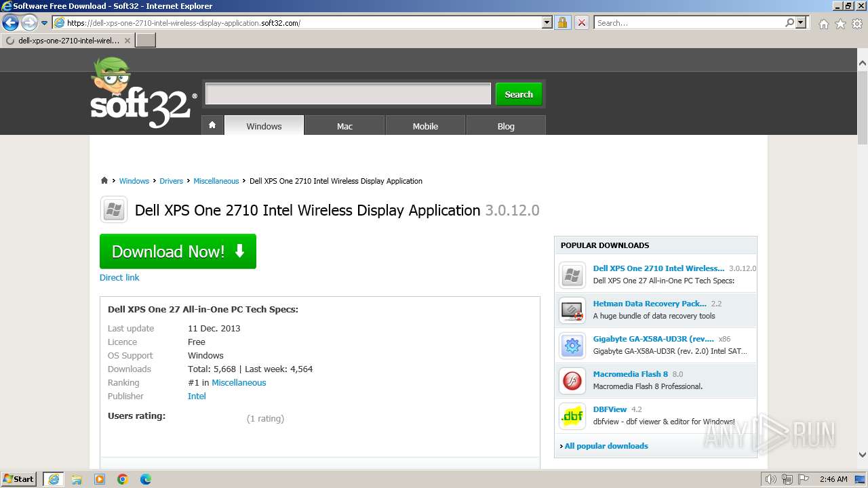Viewport: 868px width, 488px height.
Task: Open File Explorer folder taskbar icon
Action: coord(77,479)
